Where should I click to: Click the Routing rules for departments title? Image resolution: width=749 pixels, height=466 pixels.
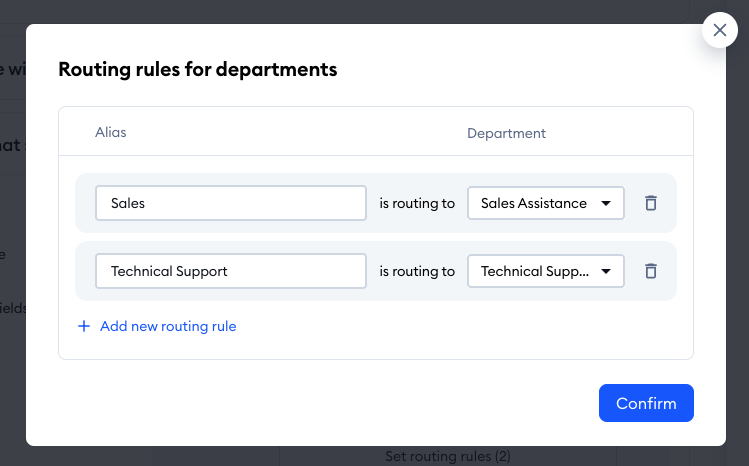(x=198, y=70)
